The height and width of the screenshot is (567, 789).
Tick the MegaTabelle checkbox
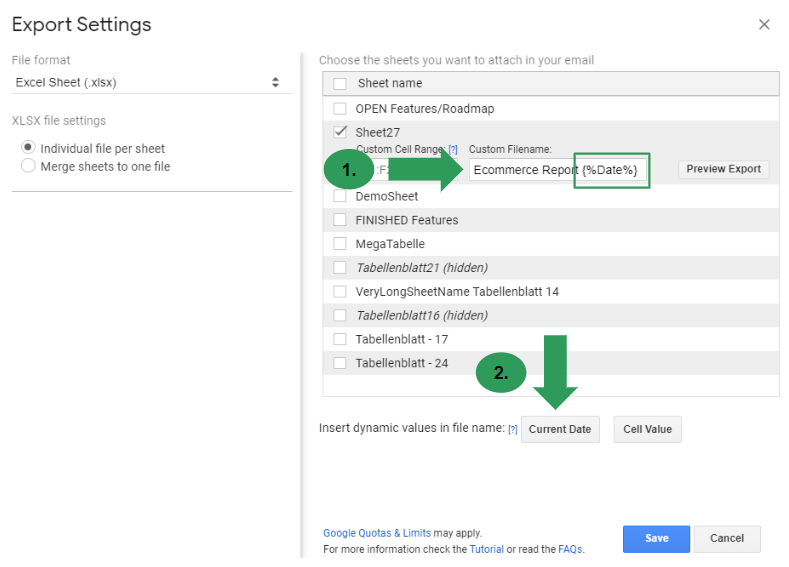click(340, 244)
